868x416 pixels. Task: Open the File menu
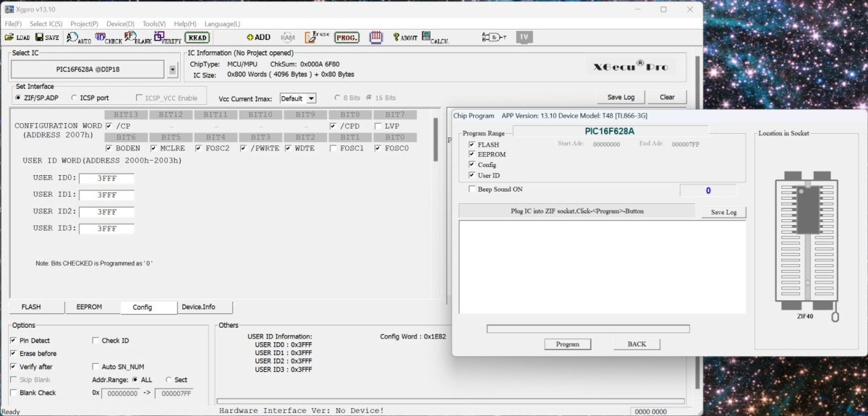click(x=13, y=24)
